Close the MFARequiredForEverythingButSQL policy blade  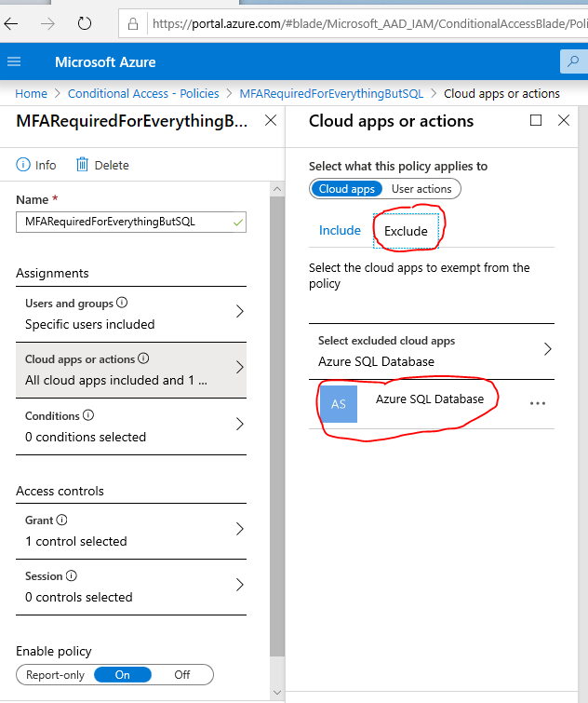coord(271,120)
